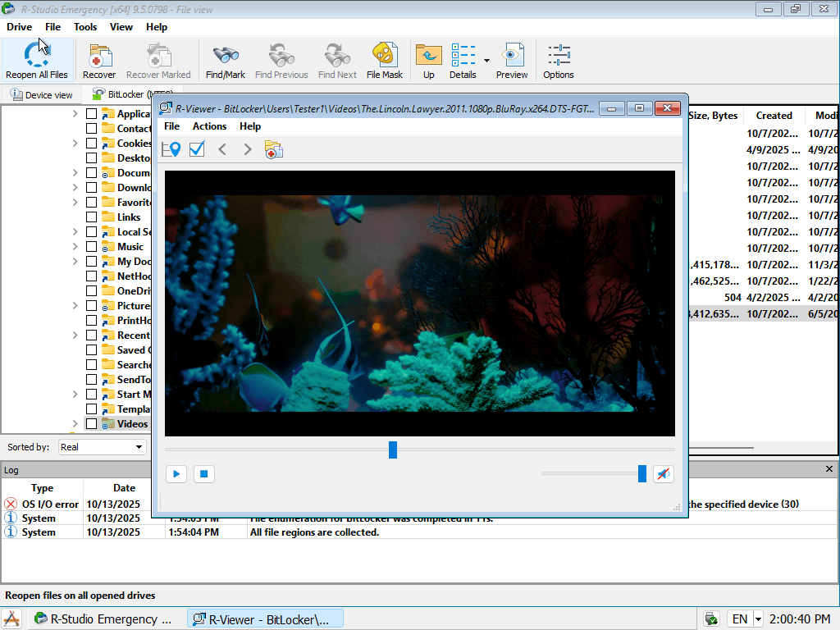Open the View menu in main window

click(121, 27)
